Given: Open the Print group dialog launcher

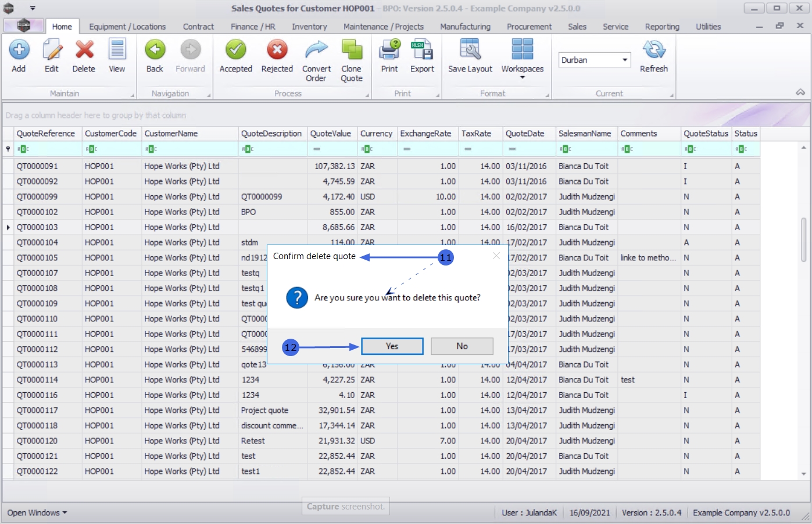Looking at the screenshot, I should coord(437,95).
